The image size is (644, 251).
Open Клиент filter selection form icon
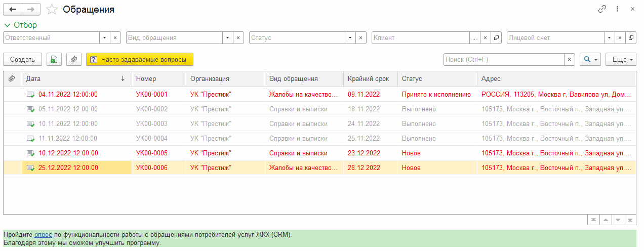coord(496,38)
